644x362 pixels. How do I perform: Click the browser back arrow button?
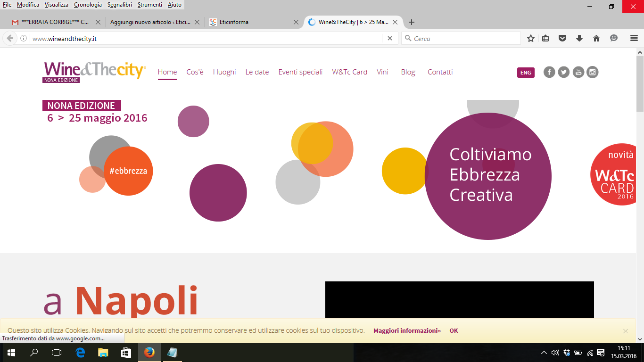[x=10, y=39]
